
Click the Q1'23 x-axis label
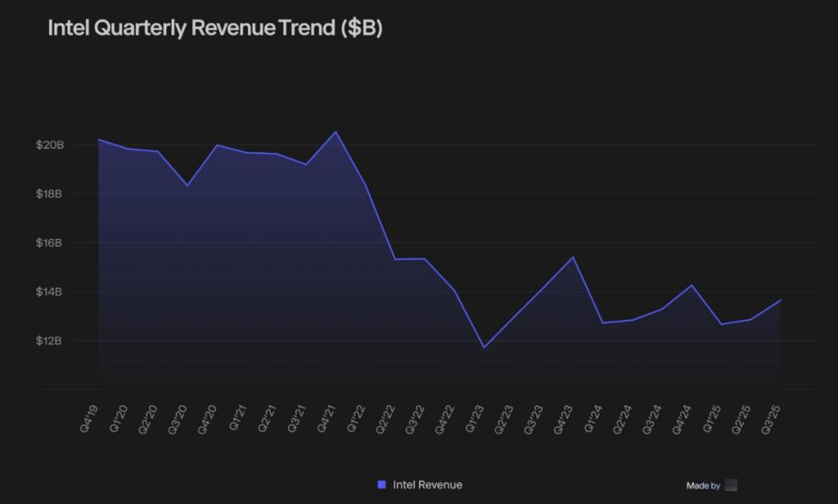point(475,418)
